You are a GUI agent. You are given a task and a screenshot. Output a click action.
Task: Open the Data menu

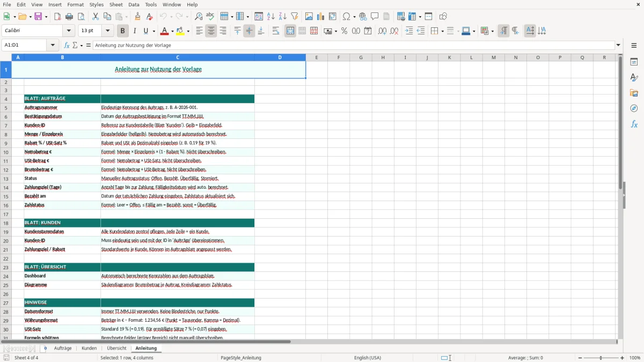click(x=134, y=4)
